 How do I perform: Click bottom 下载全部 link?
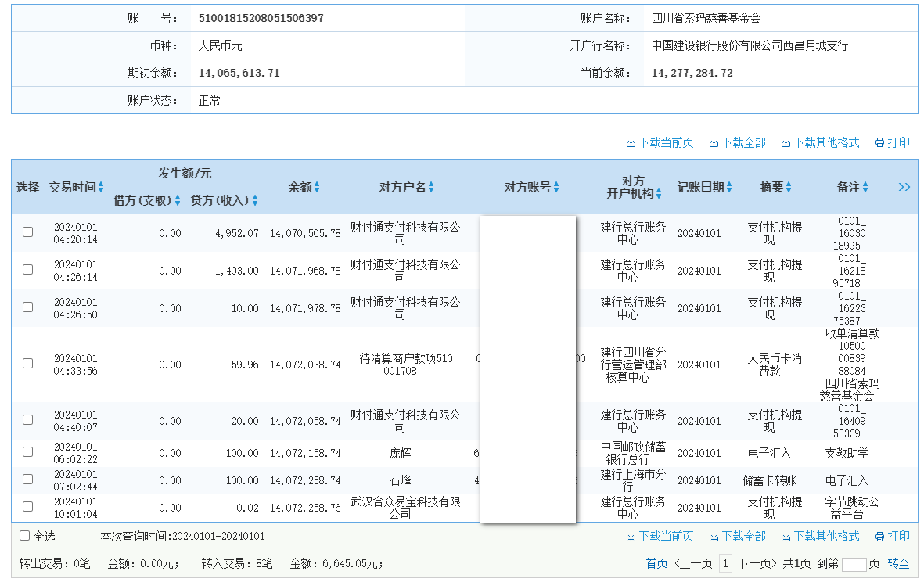pos(737,536)
